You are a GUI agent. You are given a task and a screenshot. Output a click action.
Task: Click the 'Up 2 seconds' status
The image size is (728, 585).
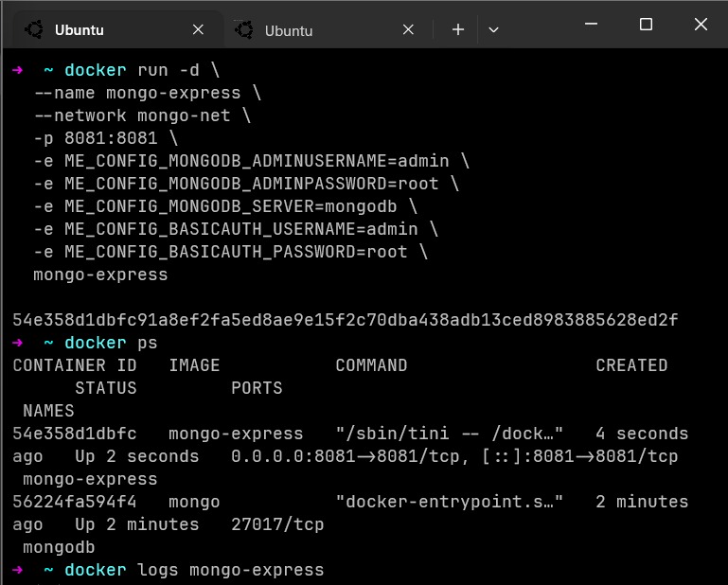(137, 456)
